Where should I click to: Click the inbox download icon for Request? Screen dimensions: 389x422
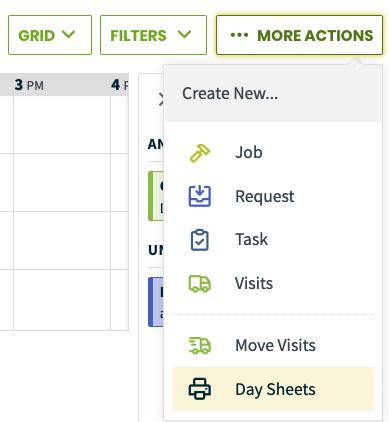200,196
